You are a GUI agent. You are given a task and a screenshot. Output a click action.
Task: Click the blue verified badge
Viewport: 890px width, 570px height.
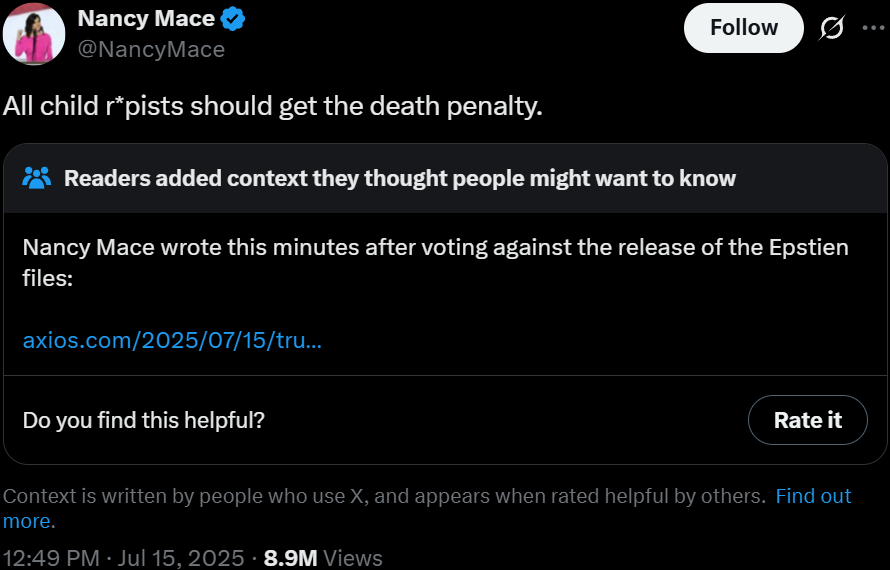(x=233, y=19)
